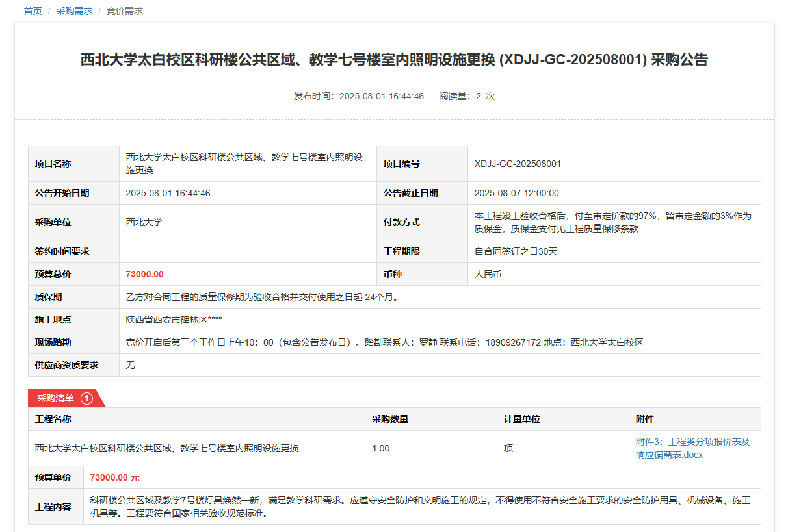788x532 pixels.
Task: Click the 公告截止日期 value 2025-08-07
Action: click(516, 193)
